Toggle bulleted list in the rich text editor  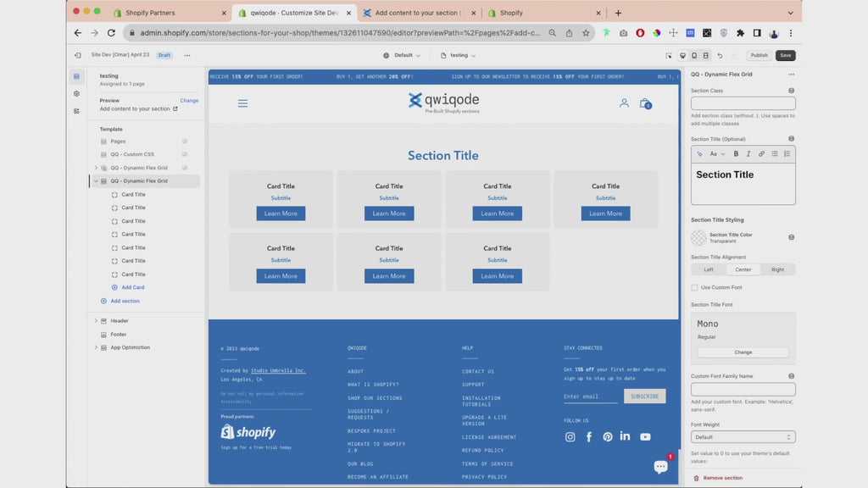pos(774,153)
